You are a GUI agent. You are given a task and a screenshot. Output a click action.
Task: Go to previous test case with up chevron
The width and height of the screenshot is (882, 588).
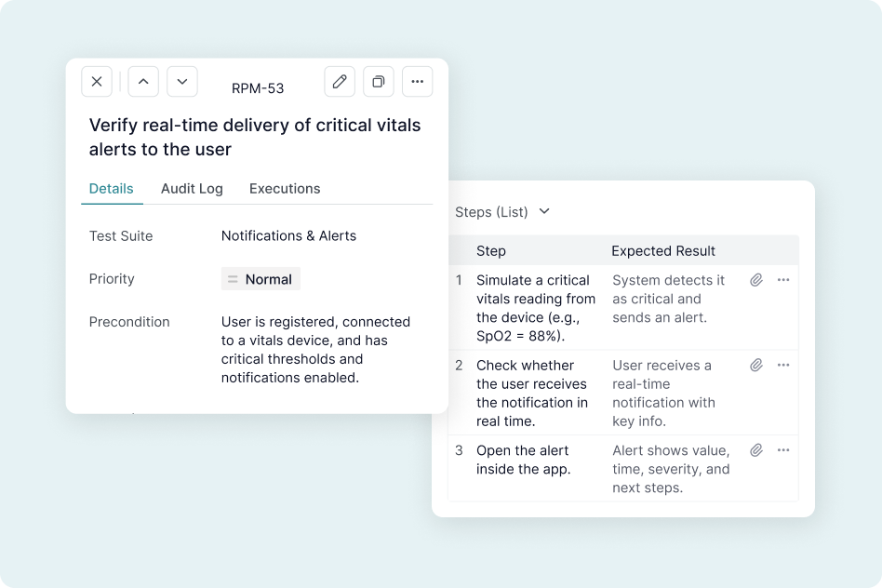(143, 82)
